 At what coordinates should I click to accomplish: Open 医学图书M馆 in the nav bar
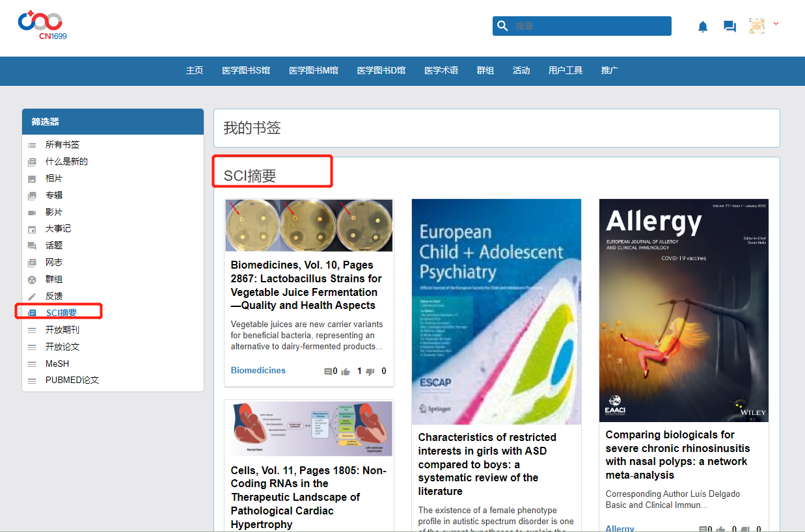tap(314, 70)
